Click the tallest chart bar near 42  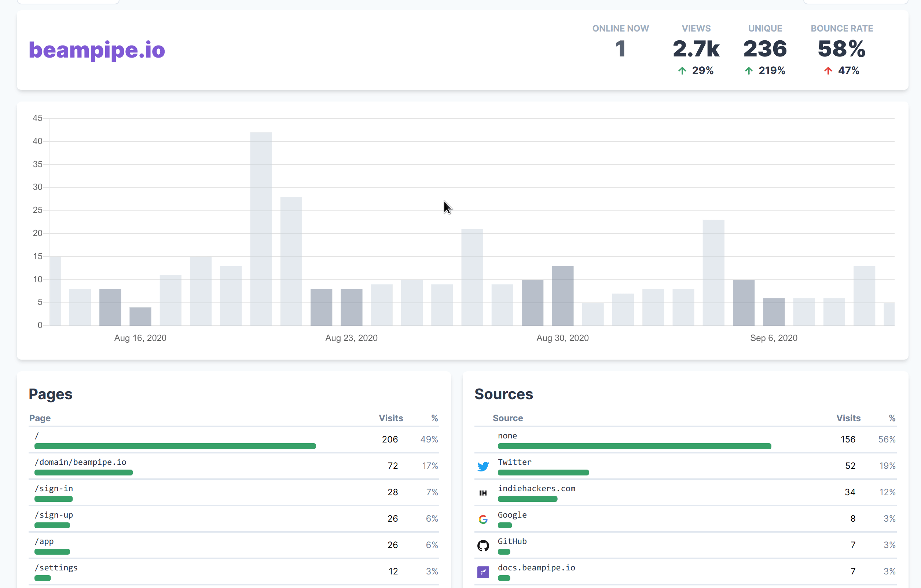point(261,229)
